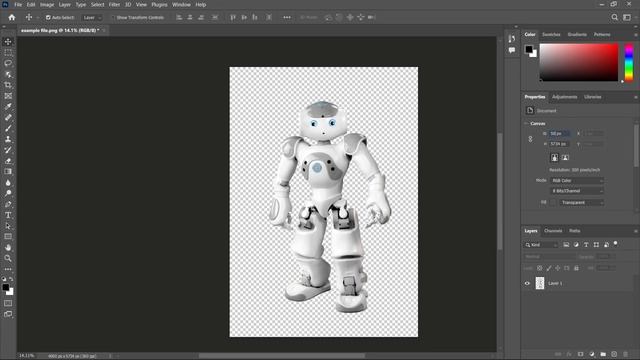Hide Layer 1 with eye icon

coord(527,283)
